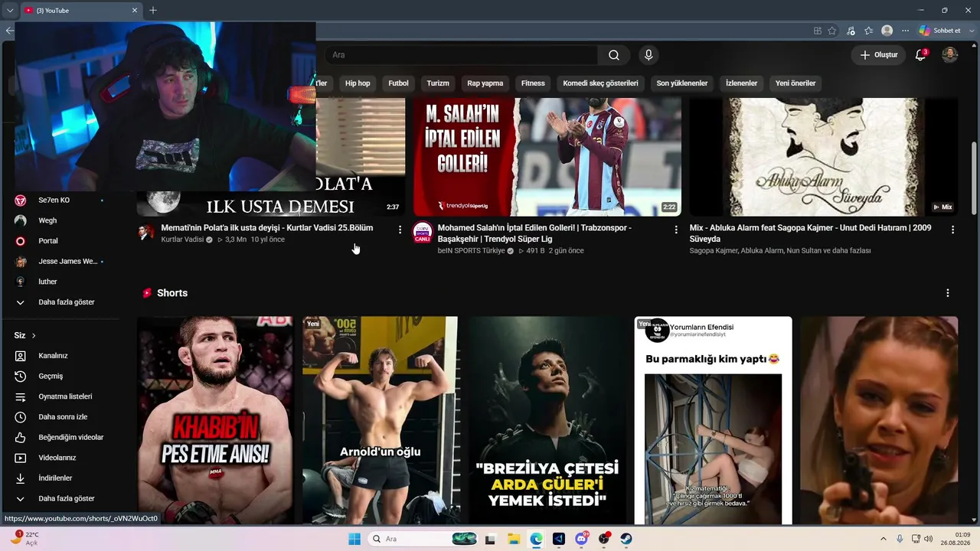Open Copilot with Sohbet et button

pos(939,31)
